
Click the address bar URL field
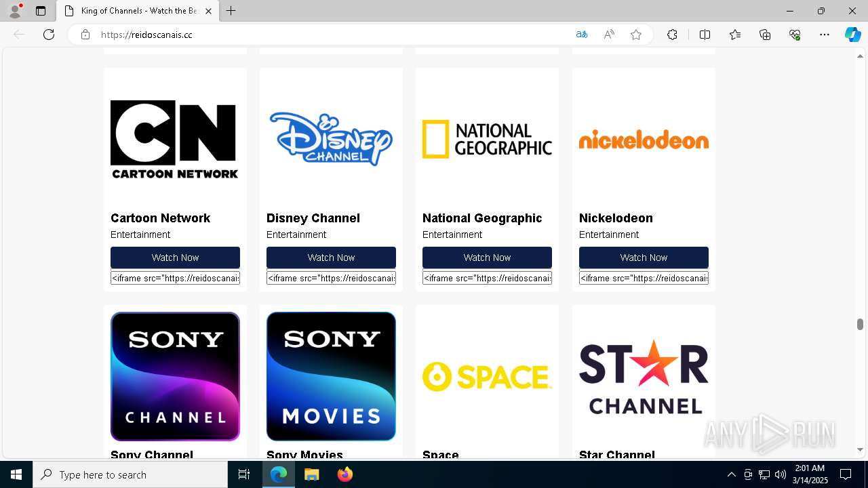pyautogui.click(x=332, y=35)
